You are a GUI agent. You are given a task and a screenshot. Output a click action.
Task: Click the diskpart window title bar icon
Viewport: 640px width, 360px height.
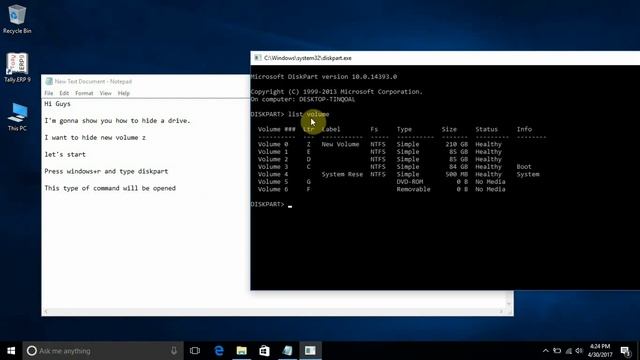click(257, 58)
